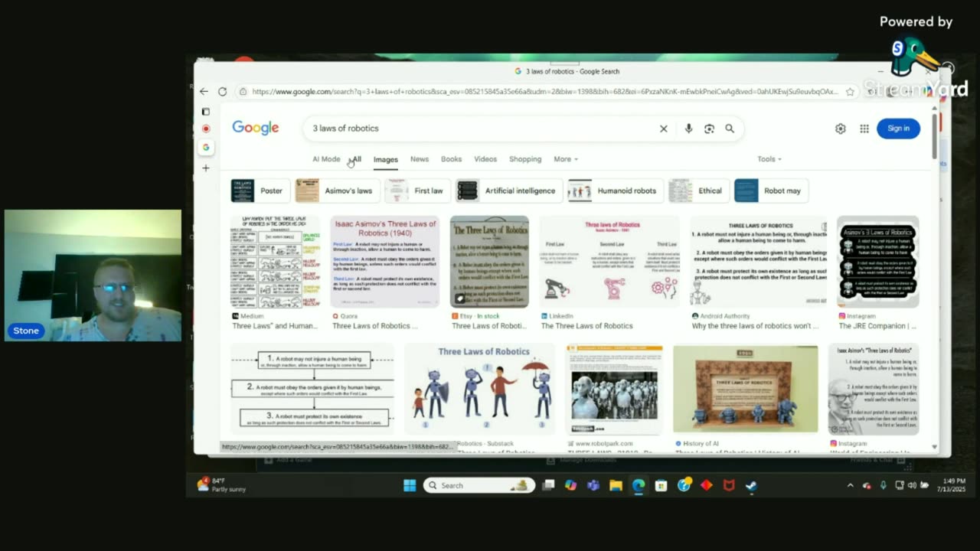The width and height of the screenshot is (980, 551).
Task: Select the Google tab icon in sidebar
Action: tap(205, 148)
